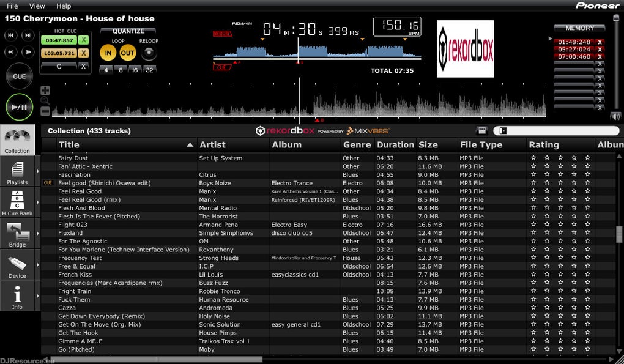Zoom in waveform with plus icon
The image size is (624, 364).
point(45,91)
